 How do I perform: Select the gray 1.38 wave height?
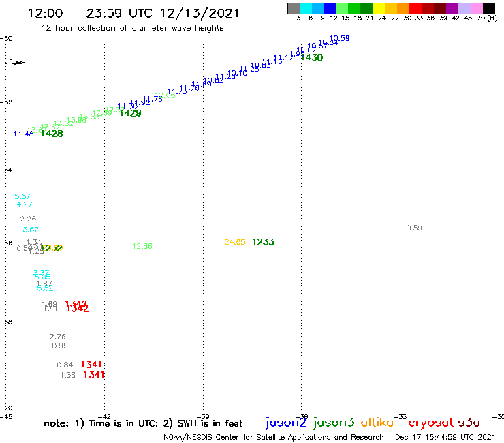coord(67,375)
